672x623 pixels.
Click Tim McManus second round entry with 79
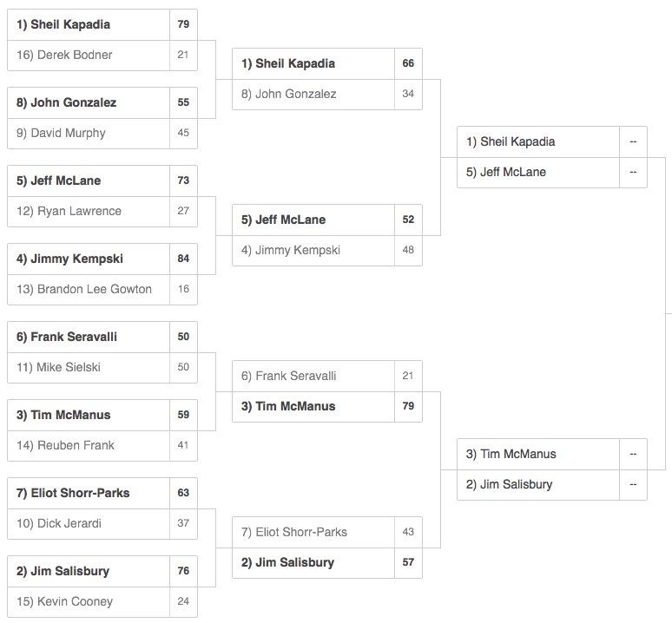327,407
